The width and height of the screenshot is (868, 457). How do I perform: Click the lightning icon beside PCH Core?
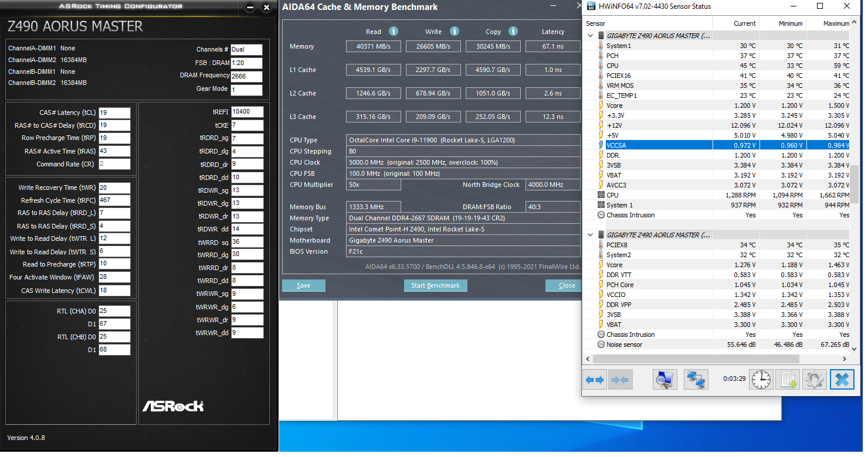click(601, 285)
